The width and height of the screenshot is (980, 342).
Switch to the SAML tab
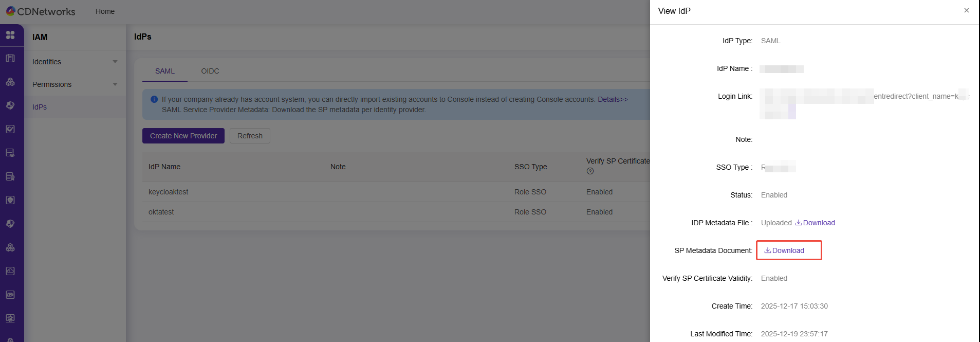[165, 71]
